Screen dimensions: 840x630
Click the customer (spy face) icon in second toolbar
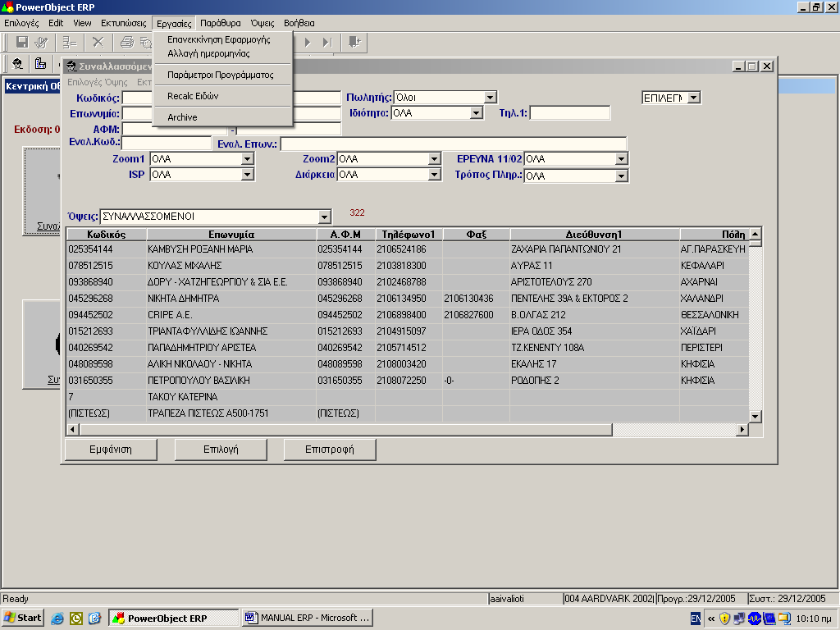click(x=16, y=64)
